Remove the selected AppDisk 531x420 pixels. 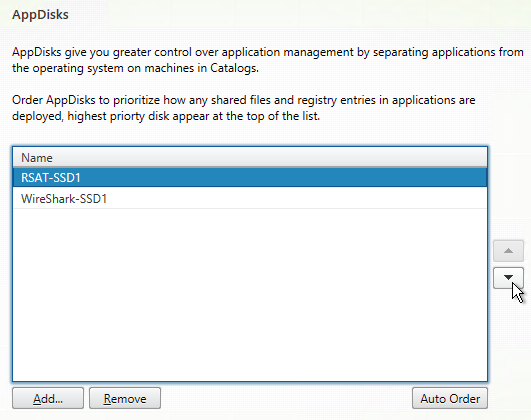coord(125,398)
